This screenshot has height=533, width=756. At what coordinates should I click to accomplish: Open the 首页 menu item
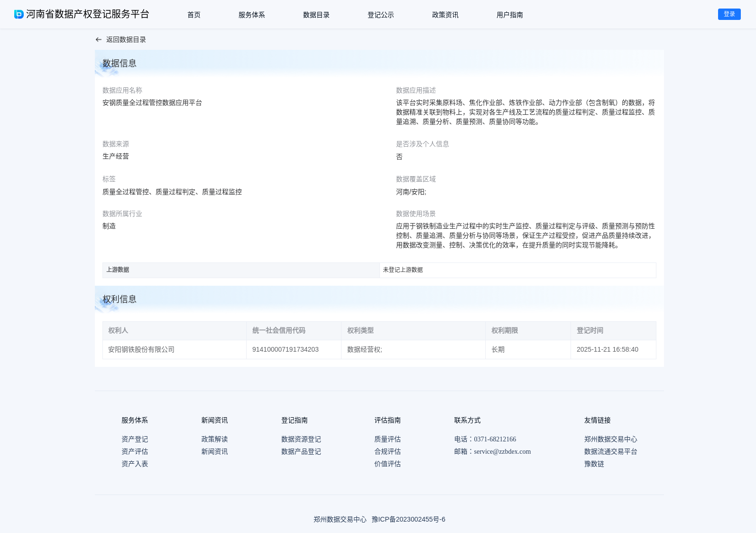(x=194, y=15)
